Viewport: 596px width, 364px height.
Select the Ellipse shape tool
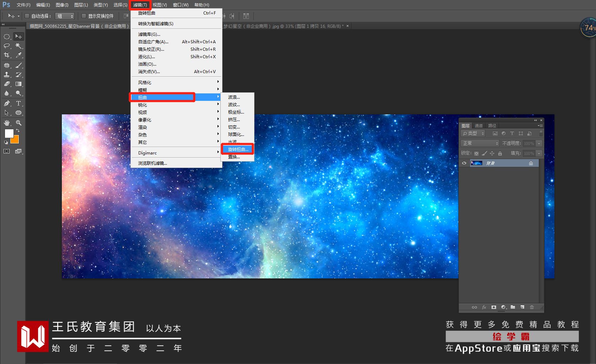tap(18, 113)
